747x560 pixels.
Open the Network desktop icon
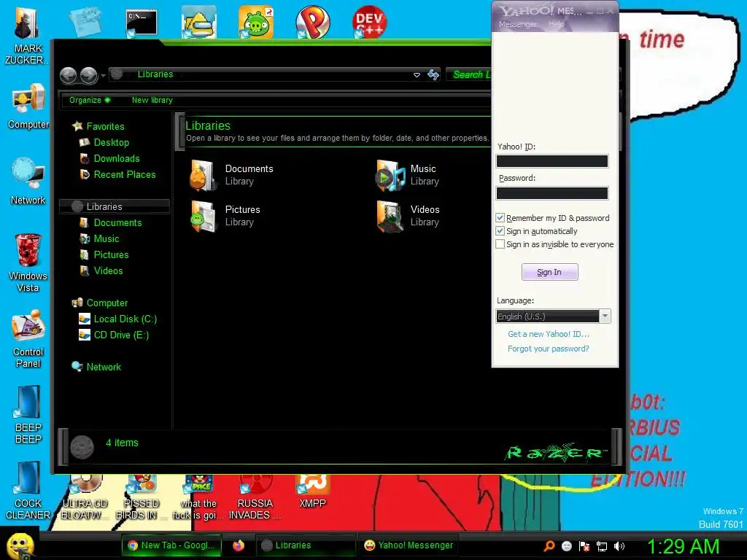pos(28,182)
